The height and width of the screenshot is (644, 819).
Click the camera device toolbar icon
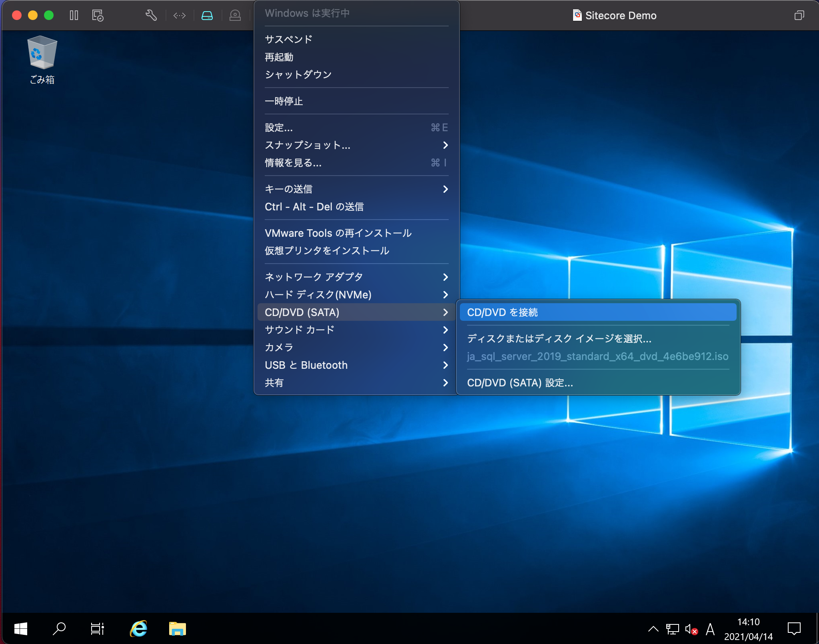pyautogui.click(x=235, y=16)
